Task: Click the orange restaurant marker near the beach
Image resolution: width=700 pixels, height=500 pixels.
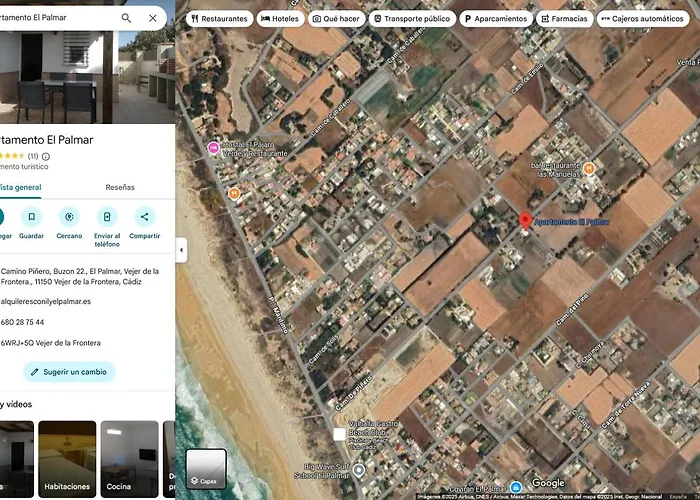Action: click(x=234, y=194)
